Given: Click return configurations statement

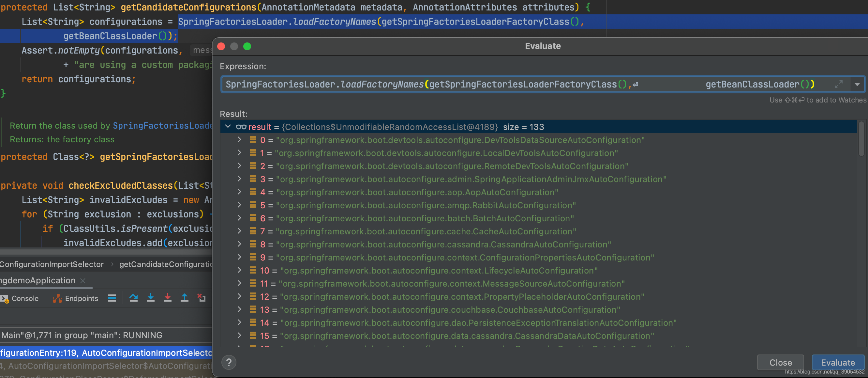Looking at the screenshot, I should [x=79, y=79].
